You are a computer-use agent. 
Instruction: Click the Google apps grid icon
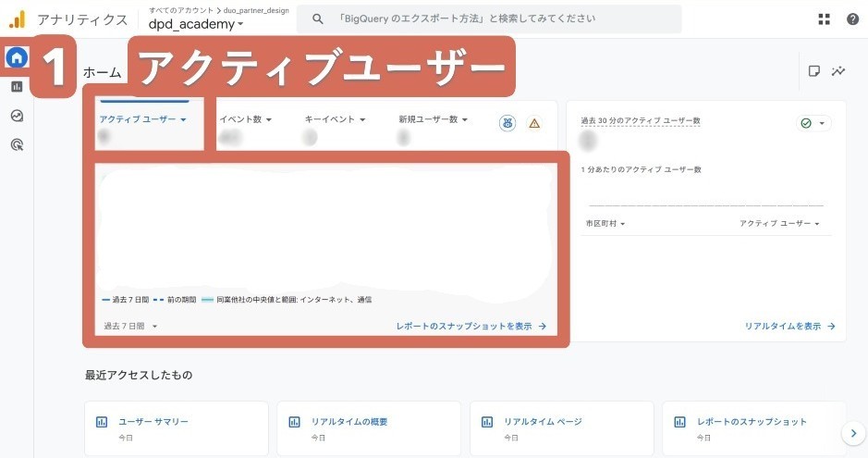pos(825,19)
